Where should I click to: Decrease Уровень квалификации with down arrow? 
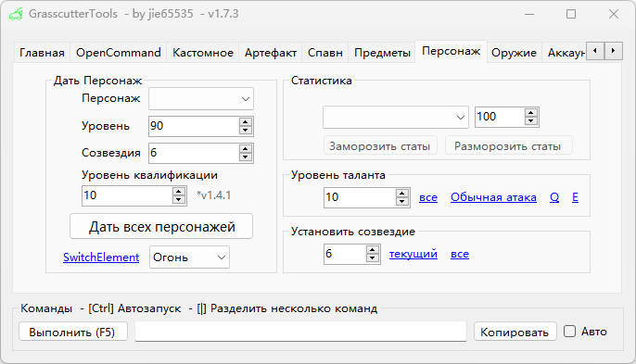coord(178,199)
